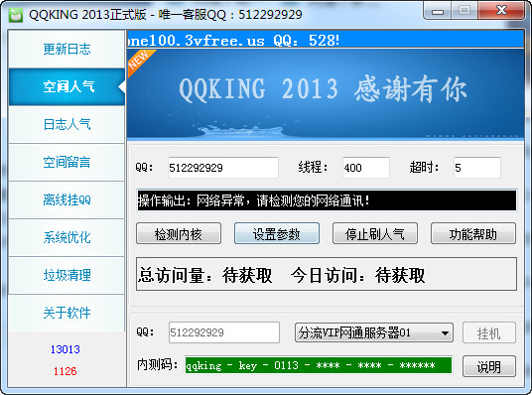Focus the 线程 input field showing 400
This screenshot has width=532, height=395.
tap(365, 168)
